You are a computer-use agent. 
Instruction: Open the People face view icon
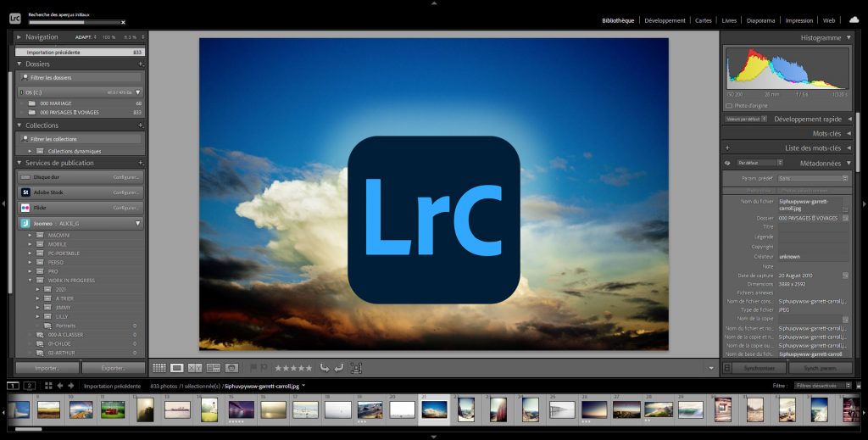pyautogui.click(x=231, y=368)
